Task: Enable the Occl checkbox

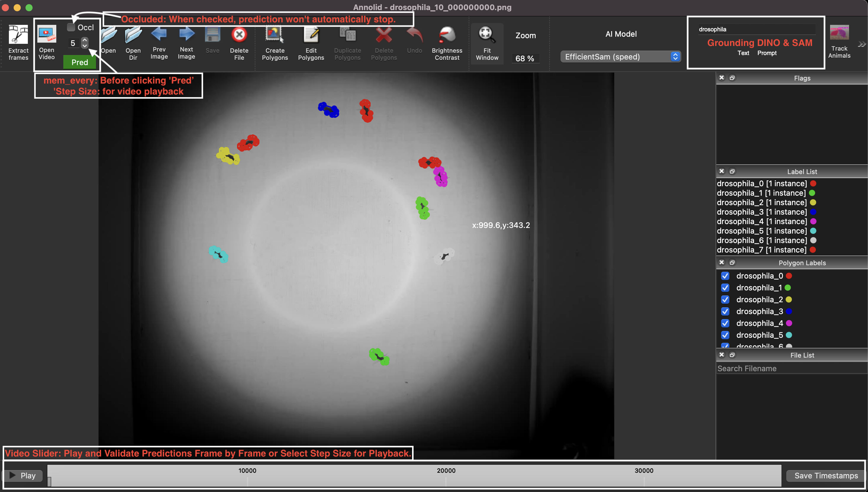Action: [71, 27]
